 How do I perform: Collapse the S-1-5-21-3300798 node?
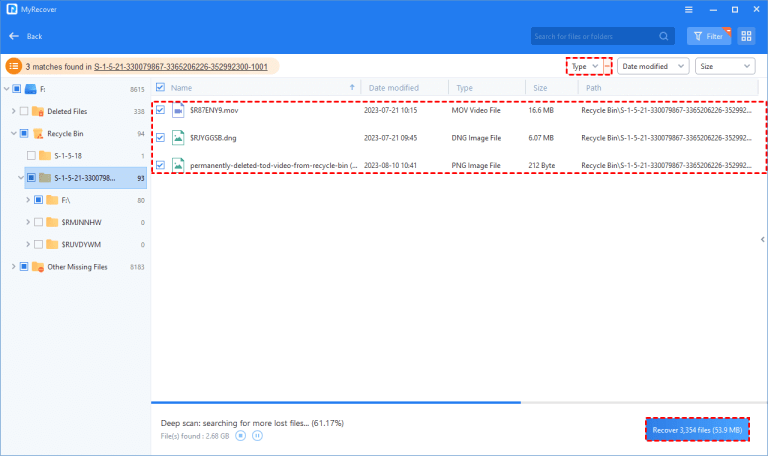(x=21, y=178)
